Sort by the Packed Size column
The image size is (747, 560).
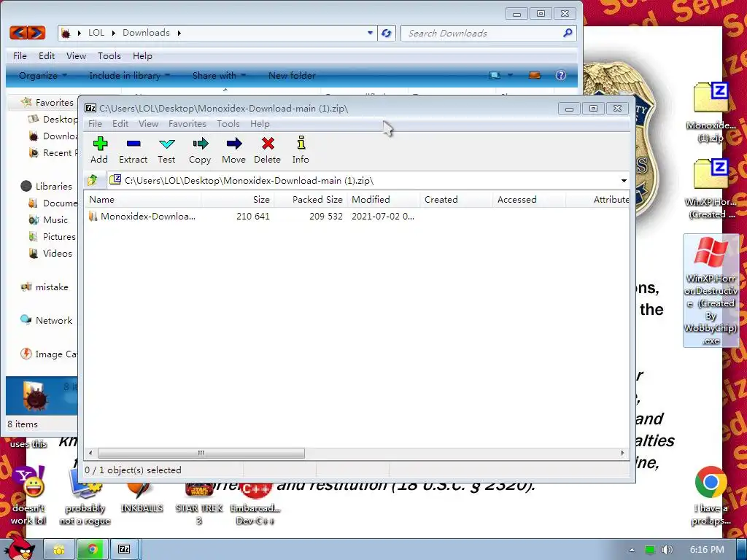click(x=311, y=200)
